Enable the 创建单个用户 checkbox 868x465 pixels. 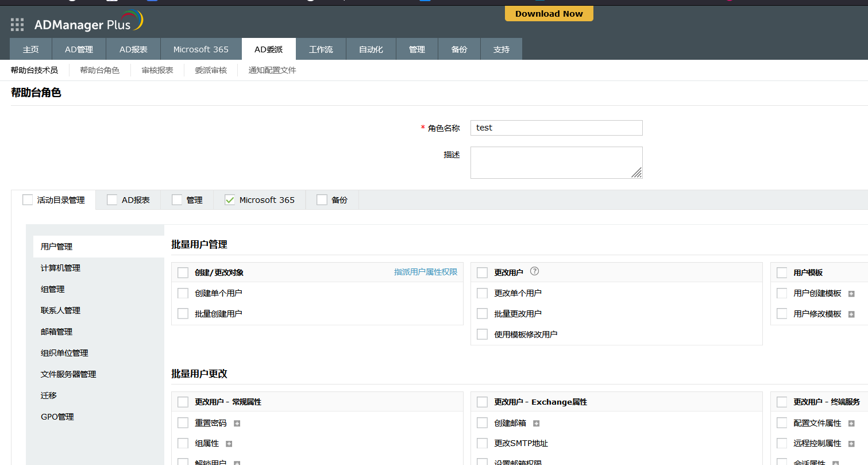click(x=183, y=293)
